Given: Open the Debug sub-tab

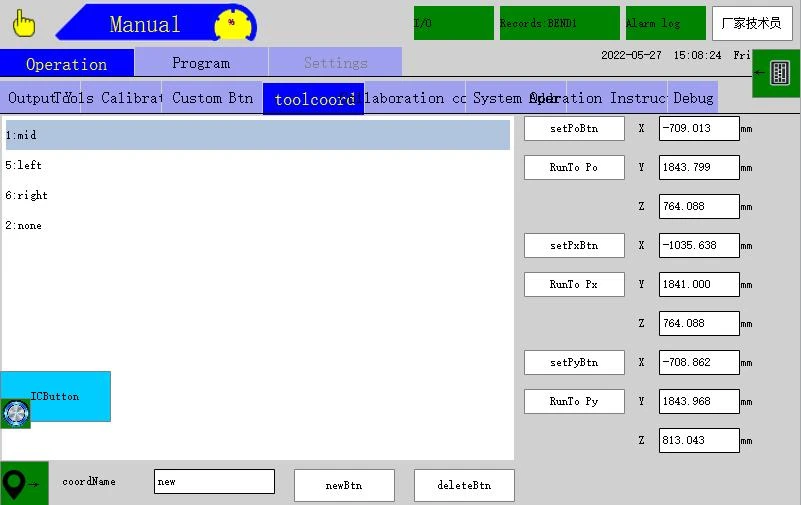Looking at the screenshot, I should [x=693, y=97].
